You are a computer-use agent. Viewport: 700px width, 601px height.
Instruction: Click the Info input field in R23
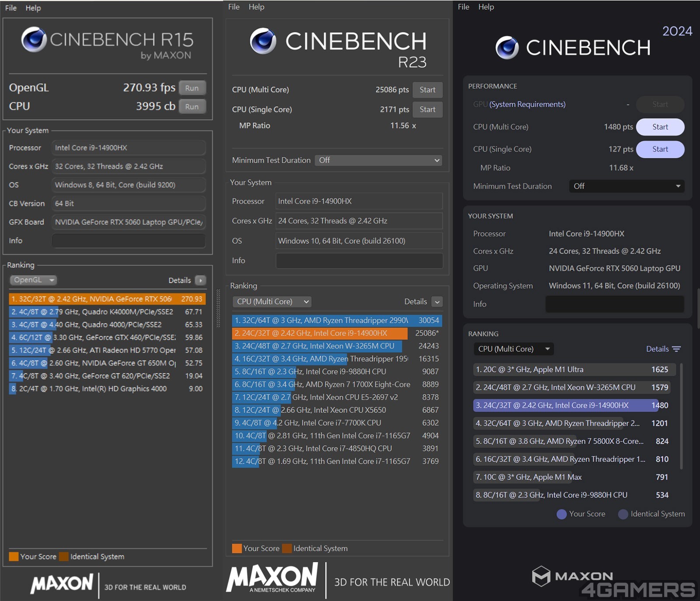pyautogui.click(x=359, y=261)
